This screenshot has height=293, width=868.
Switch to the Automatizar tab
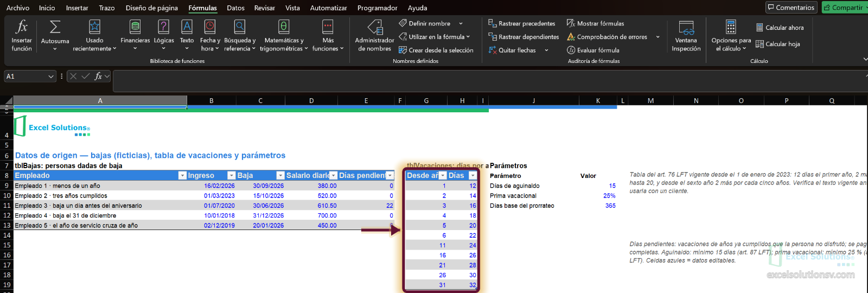pos(328,8)
